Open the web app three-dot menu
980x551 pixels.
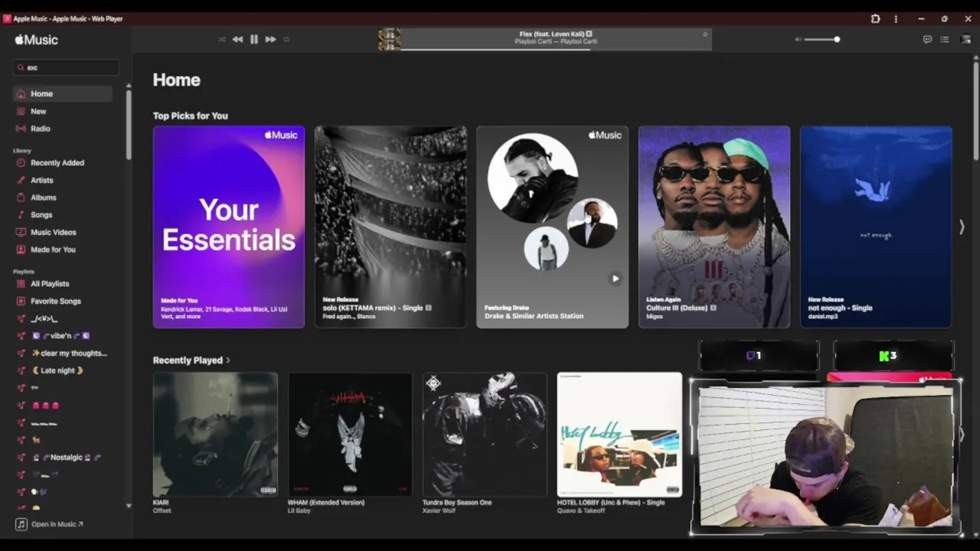click(896, 18)
